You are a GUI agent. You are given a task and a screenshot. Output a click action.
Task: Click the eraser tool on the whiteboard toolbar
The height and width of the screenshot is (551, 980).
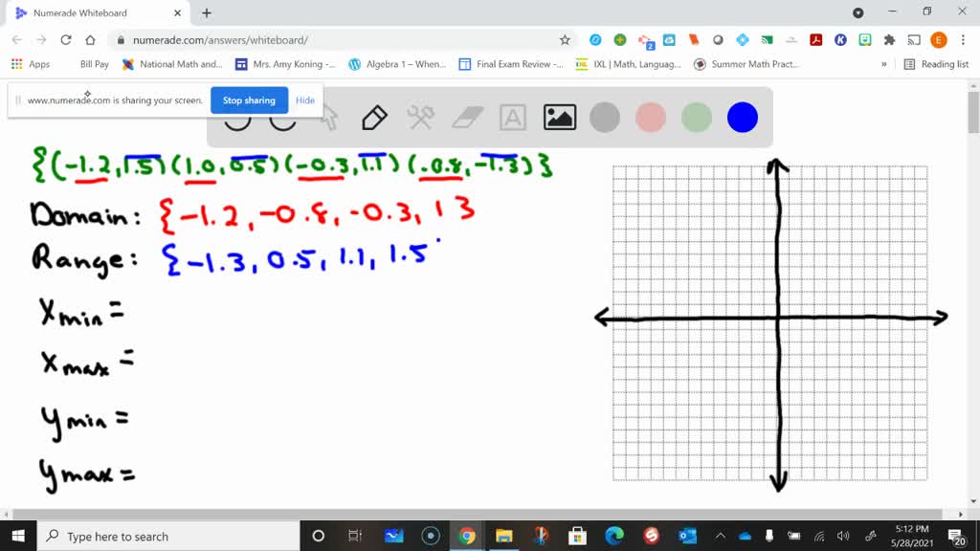(x=465, y=117)
